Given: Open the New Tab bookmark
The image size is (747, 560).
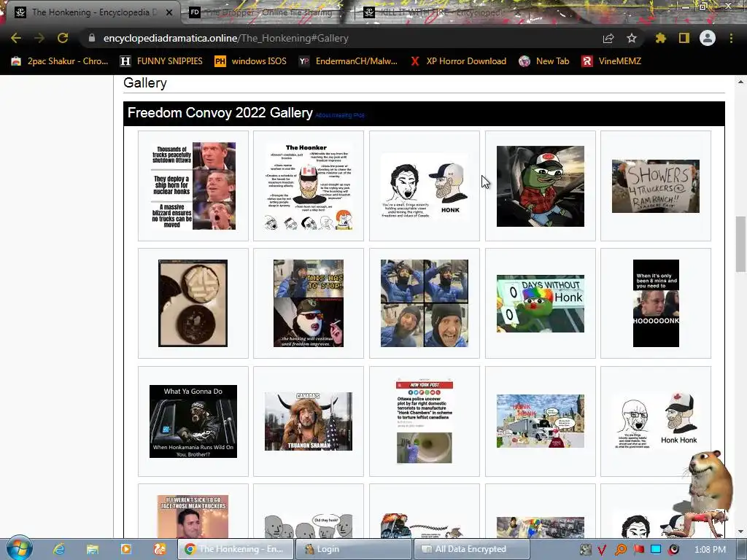Looking at the screenshot, I should pyautogui.click(x=544, y=61).
